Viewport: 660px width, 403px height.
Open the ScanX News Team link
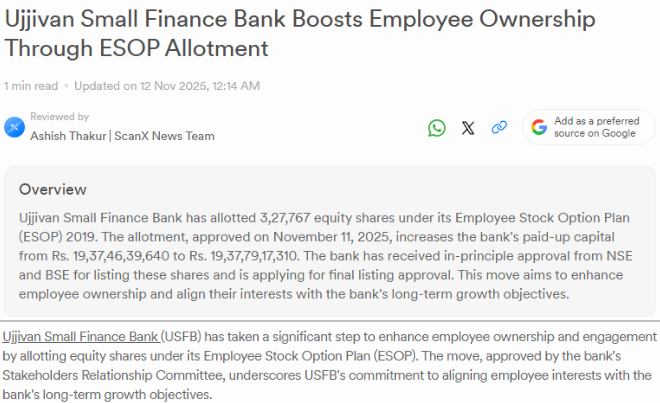165,136
